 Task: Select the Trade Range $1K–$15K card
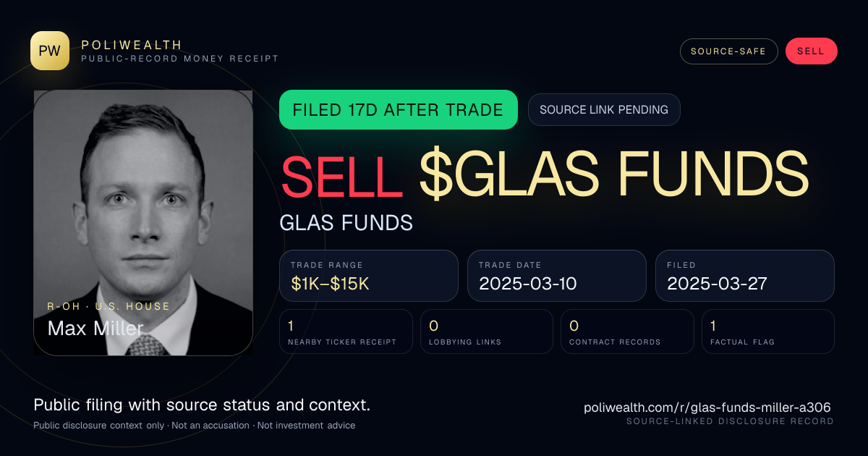369,276
